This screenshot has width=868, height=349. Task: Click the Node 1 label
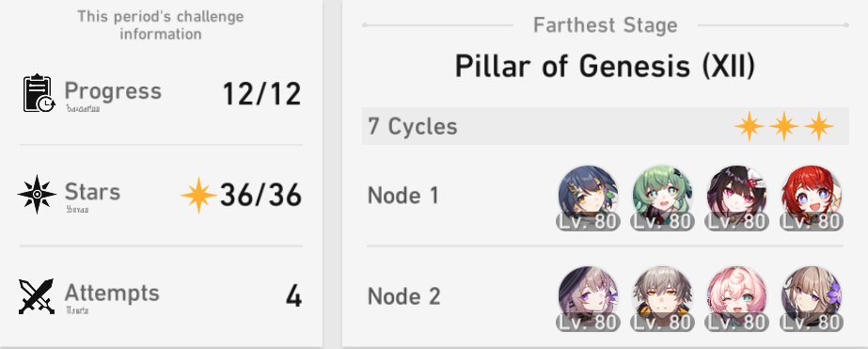(x=403, y=196)
